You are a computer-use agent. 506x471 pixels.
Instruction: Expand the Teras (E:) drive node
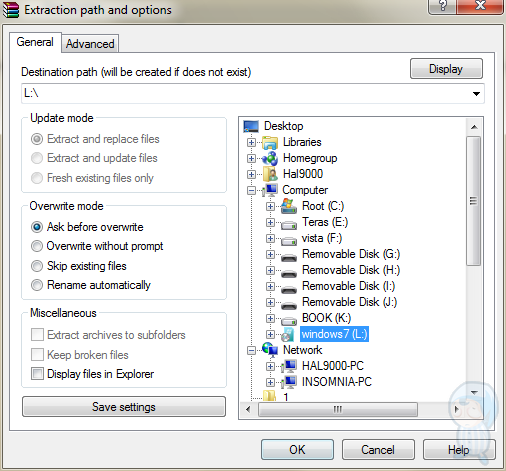(270, 222)
